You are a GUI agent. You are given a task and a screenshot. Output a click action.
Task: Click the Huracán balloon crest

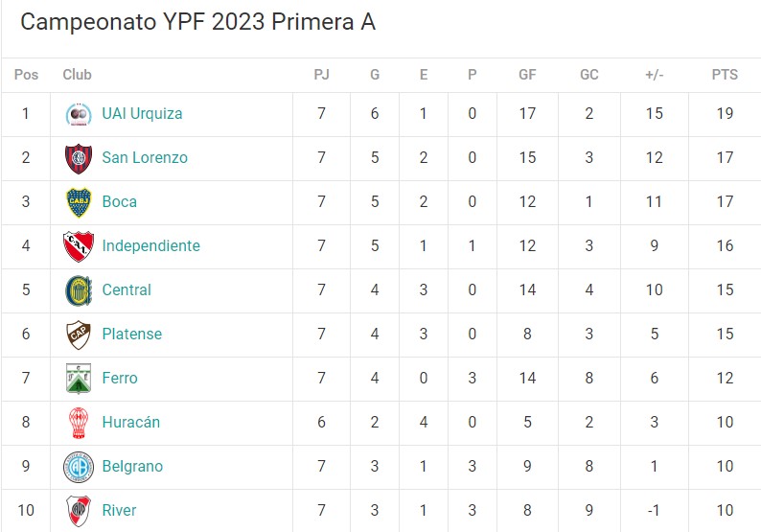79,423
